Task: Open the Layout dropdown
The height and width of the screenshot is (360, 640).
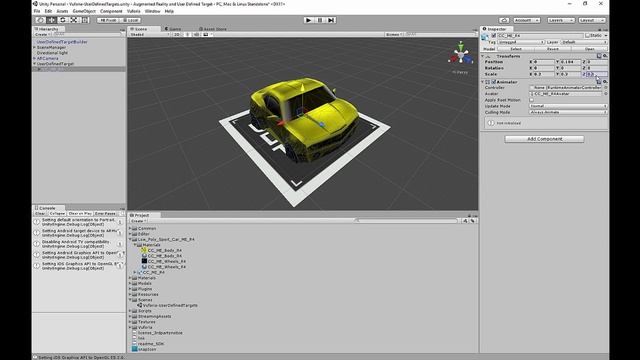Action: point(591,20)
